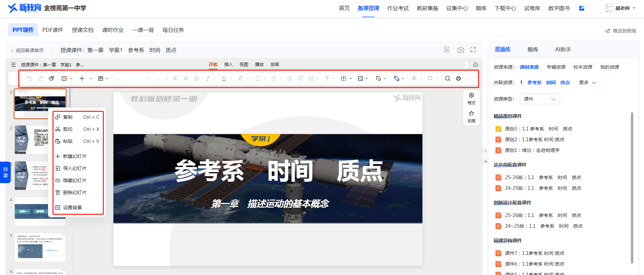Select 专辑资源 as resource source
The image size is (644, 275).
556,67
